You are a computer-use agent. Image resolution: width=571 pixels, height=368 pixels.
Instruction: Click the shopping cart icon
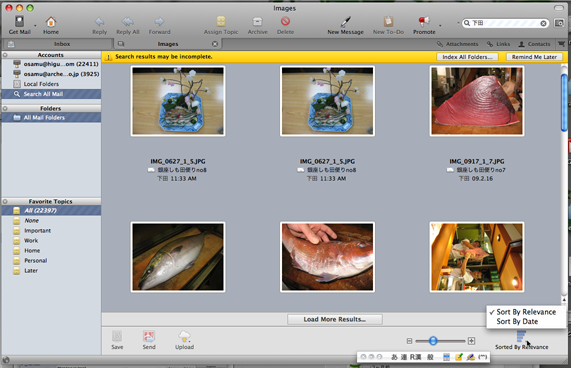point(561,44)
